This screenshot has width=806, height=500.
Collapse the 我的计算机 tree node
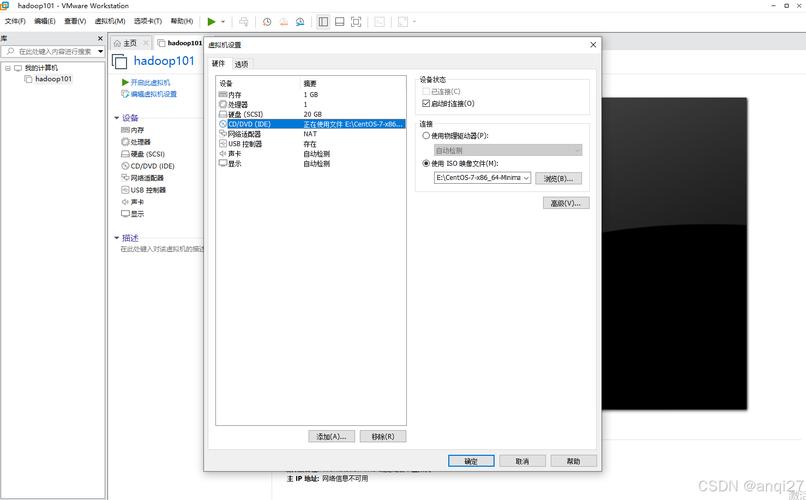tap(8, 68)
